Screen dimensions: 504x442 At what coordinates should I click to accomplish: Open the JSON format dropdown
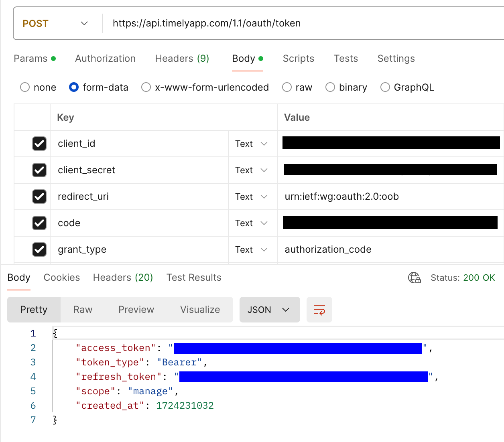(269, 310)
